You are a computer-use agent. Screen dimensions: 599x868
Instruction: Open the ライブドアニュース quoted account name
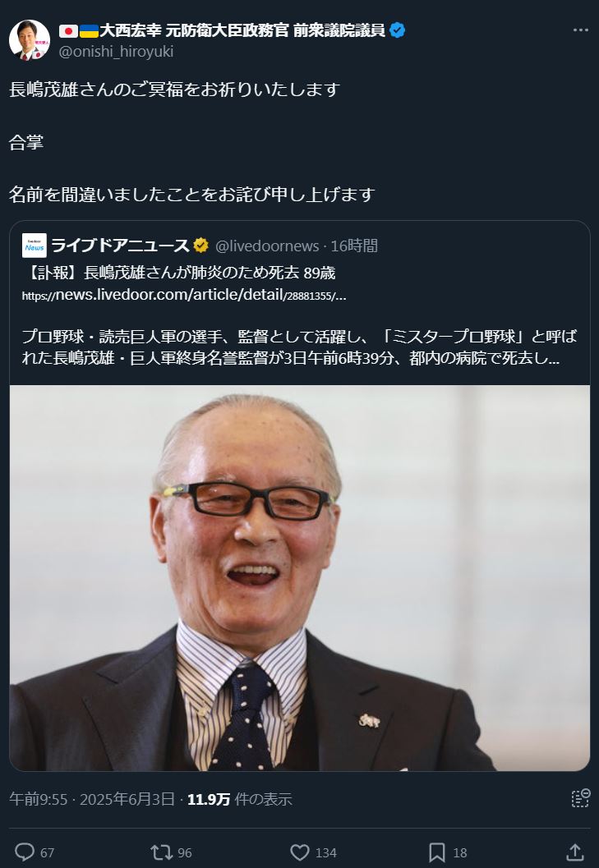(x=120, y=246)
